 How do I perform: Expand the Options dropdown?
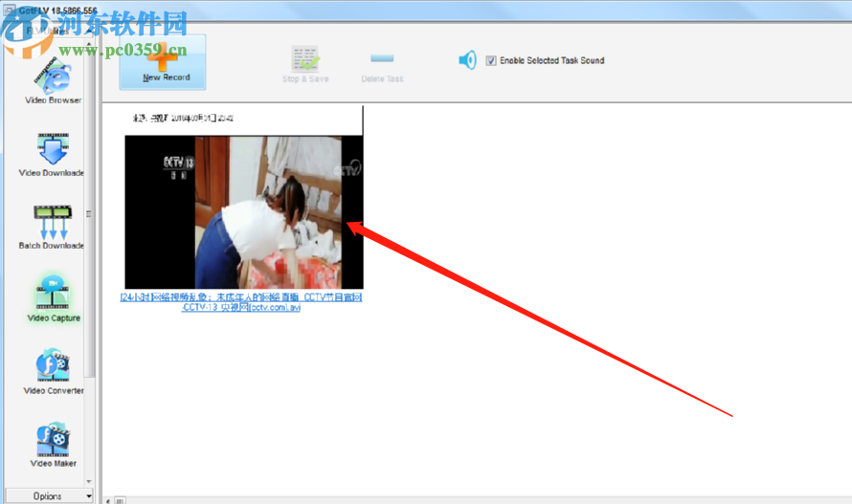(x=49, y=495)
